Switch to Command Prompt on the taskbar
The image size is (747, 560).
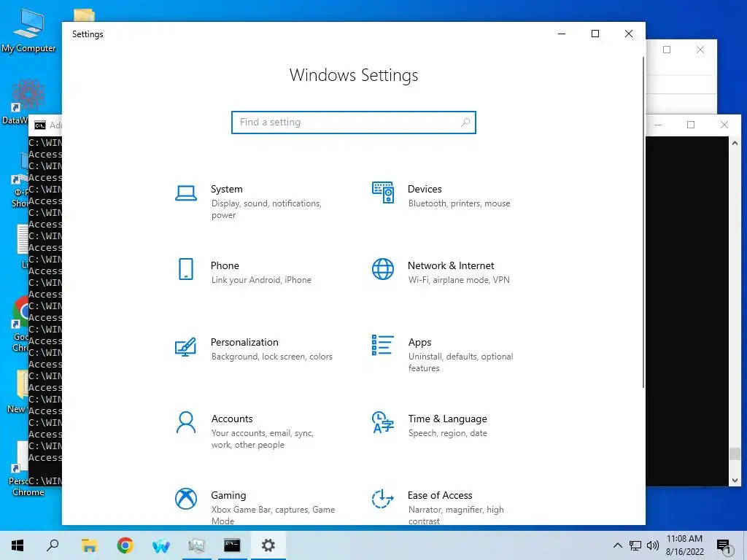pyautogui.click(x=233, y=545)
